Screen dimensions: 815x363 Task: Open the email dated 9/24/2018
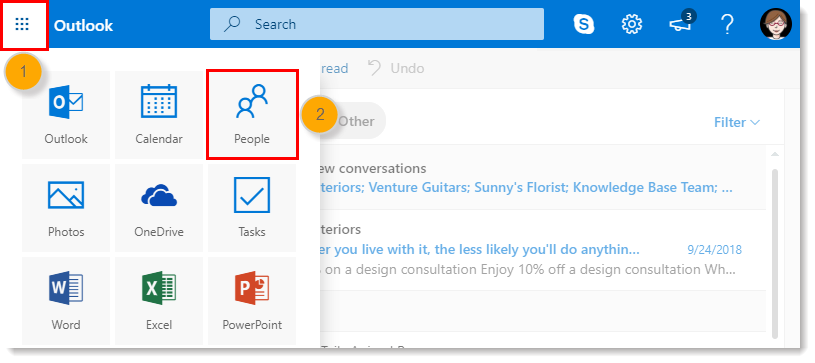543,250
